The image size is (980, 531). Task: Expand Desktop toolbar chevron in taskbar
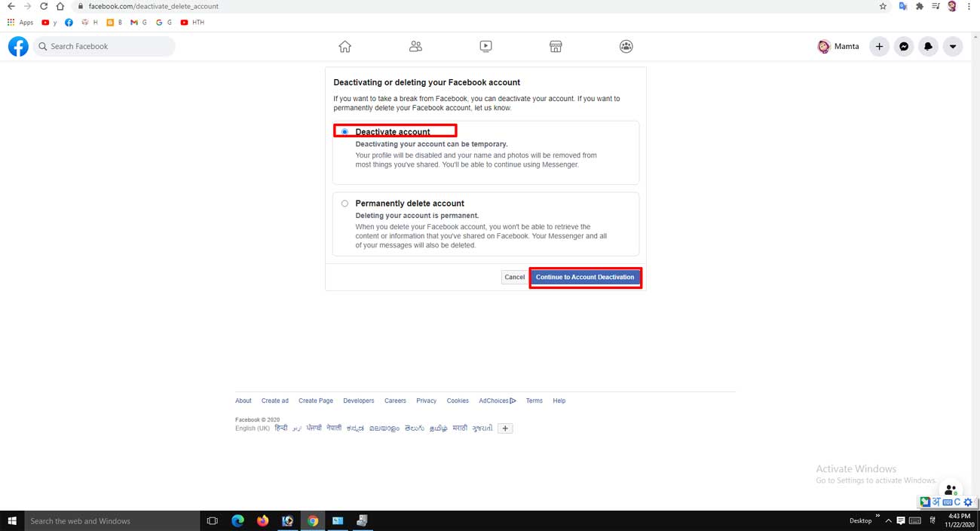coord(877,517)
